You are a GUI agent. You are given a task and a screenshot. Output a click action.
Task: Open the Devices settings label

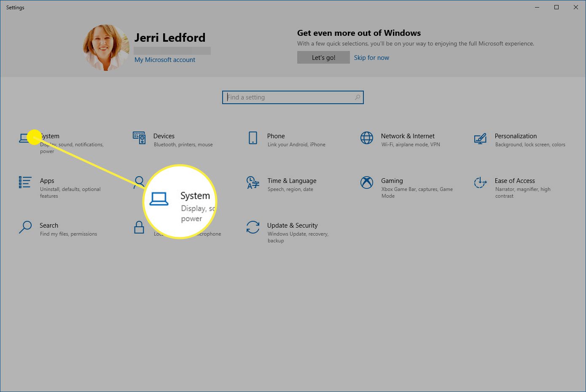tap(164, 136)
